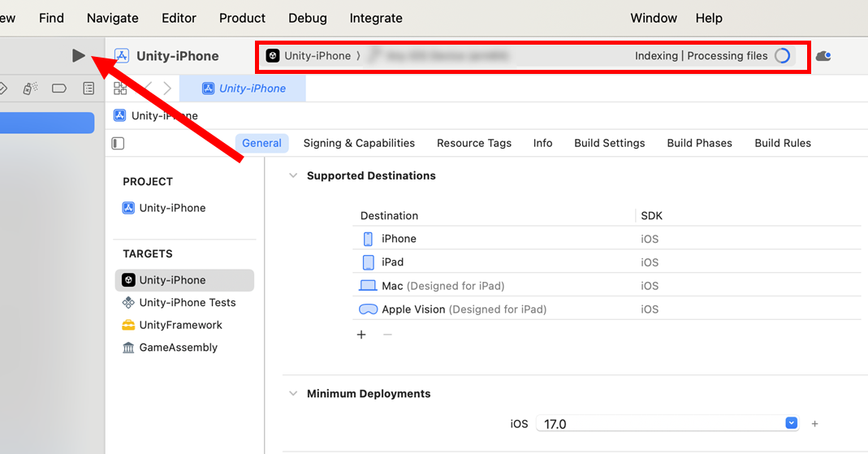Click the iOS version field showing 17.0

[x=667, y=424]
